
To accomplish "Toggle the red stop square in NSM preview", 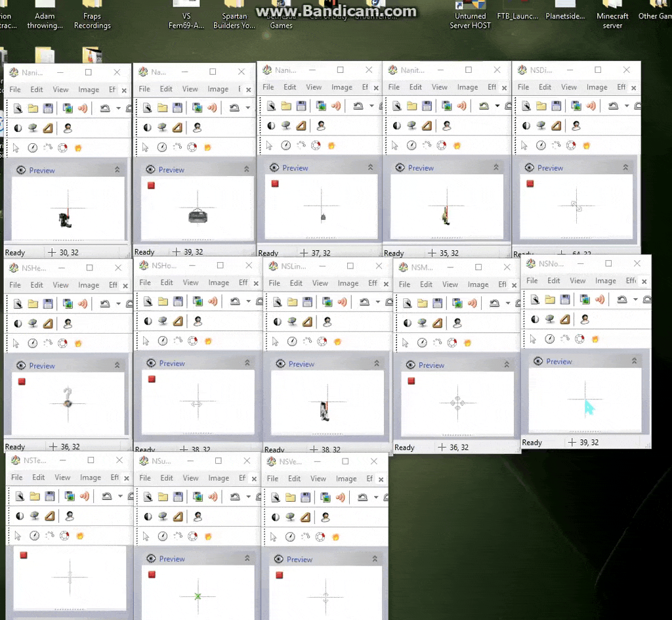I will coord(411,381).
